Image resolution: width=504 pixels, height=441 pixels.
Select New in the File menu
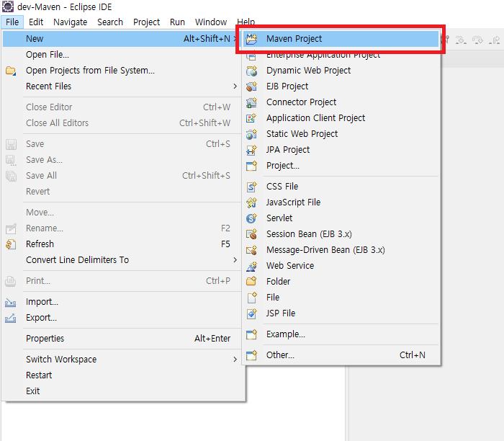122,39
